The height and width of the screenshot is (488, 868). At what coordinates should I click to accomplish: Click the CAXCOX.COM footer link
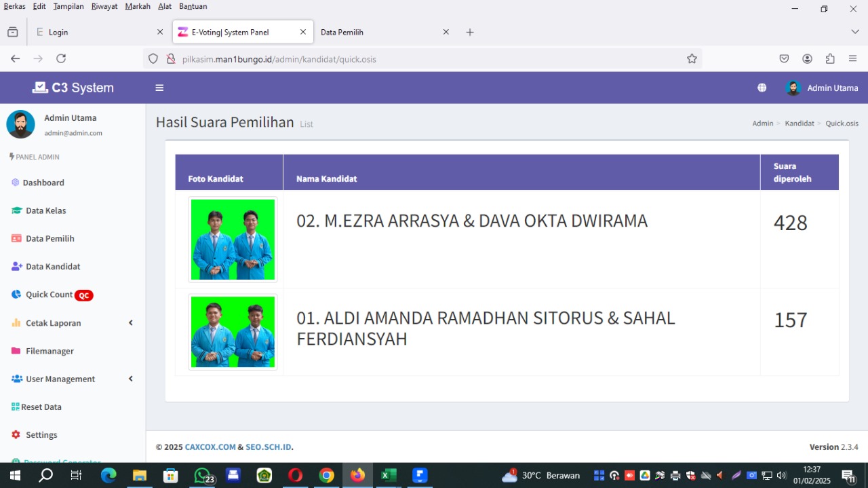pos(210,447)
